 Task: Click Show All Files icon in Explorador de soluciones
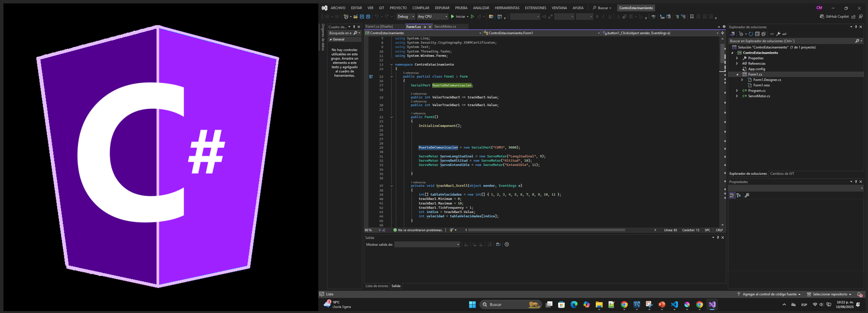[x=764, y=34]
